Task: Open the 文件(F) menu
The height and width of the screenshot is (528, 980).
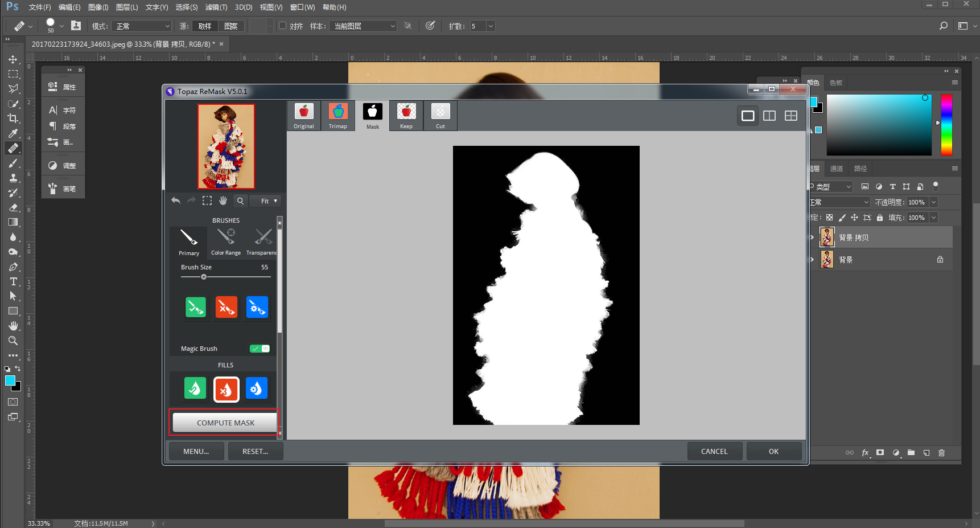Action: coord(40,7)
